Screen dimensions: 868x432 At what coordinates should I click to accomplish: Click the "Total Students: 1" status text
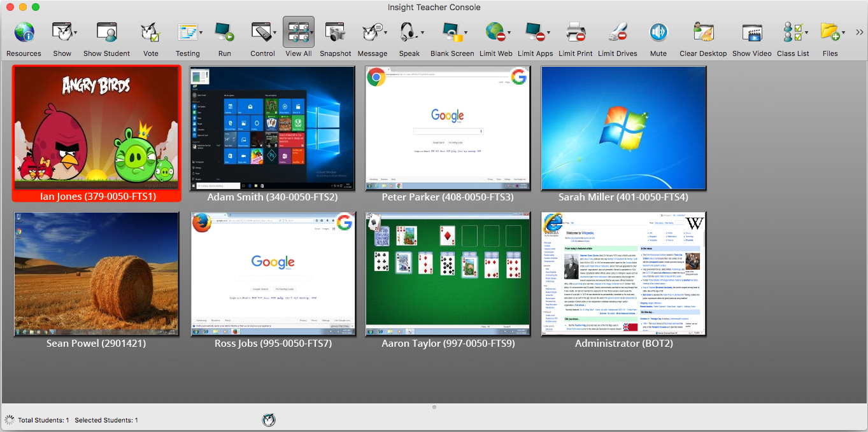click(x=43, y=421)
